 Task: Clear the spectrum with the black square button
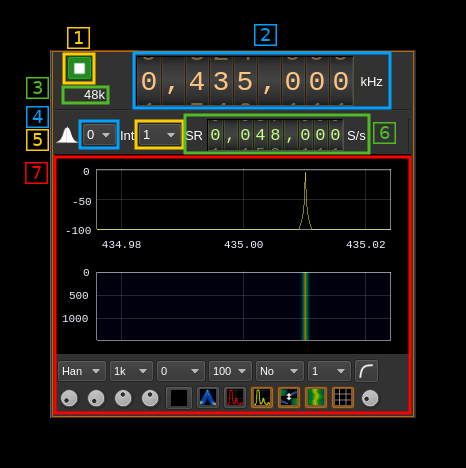(x=179, y=398)
